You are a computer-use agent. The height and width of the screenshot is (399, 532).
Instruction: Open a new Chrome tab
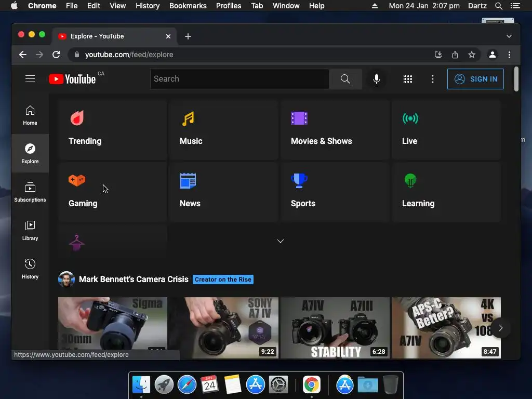pyautogui.click(x=188, y=36)
